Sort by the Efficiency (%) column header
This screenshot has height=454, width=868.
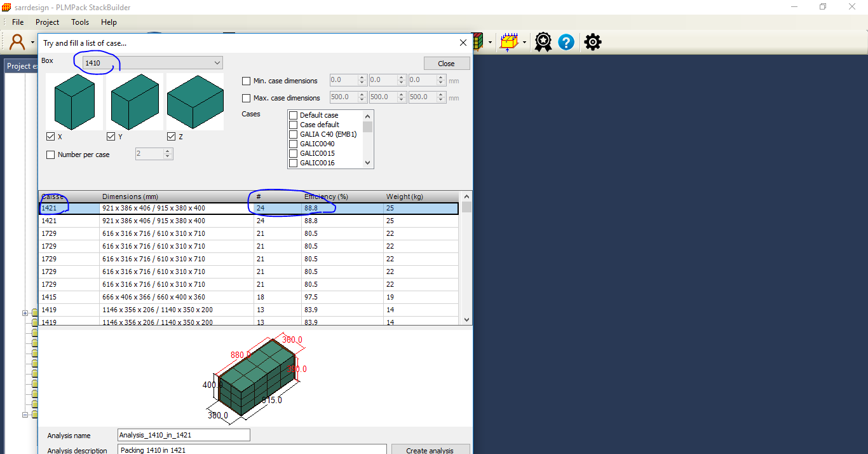(342, 196)
